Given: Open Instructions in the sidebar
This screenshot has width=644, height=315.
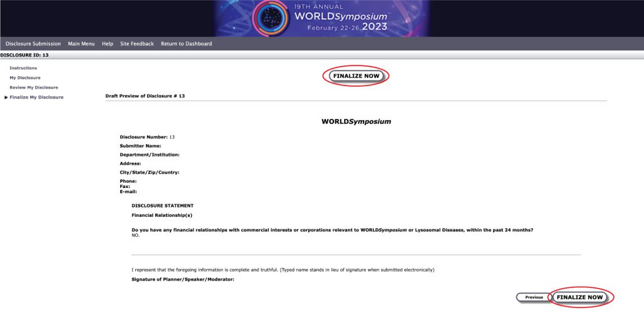Looking at the screenshot, I should 23,68.
